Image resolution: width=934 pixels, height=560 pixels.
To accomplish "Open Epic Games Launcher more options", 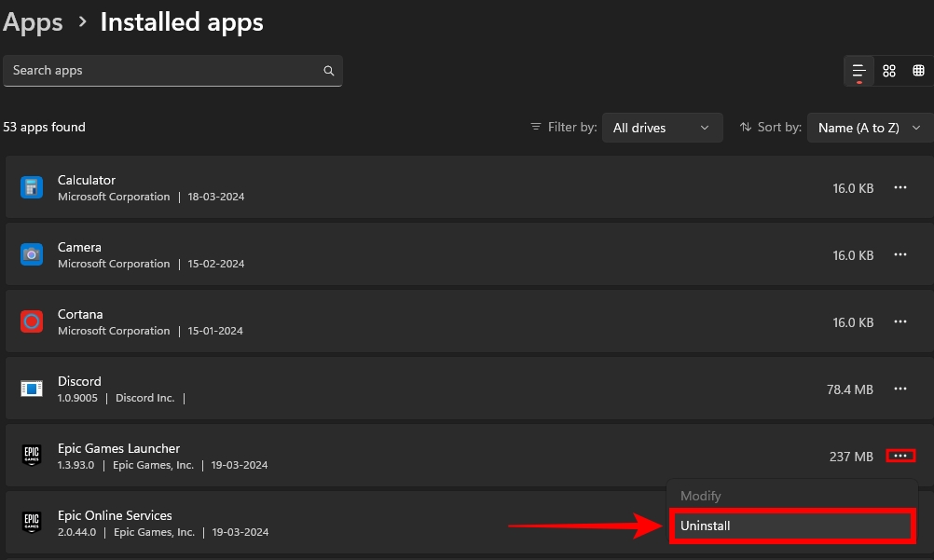I will point(900,456).
